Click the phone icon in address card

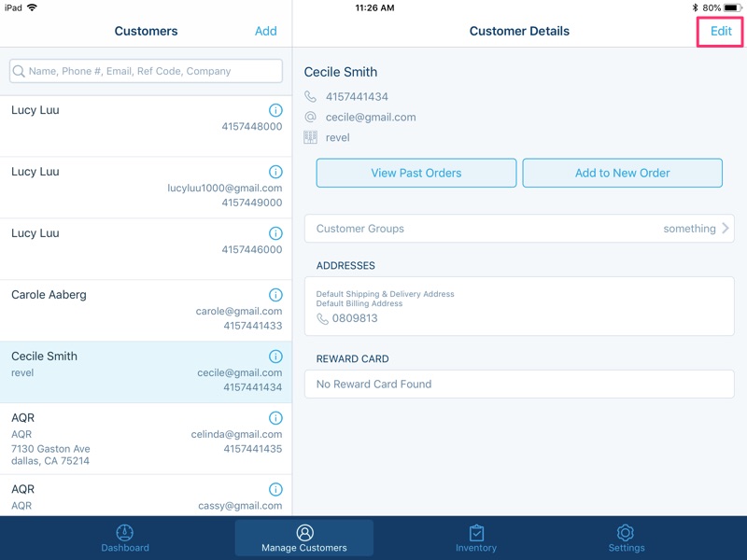pyautogui.click(x=323, y=318)
